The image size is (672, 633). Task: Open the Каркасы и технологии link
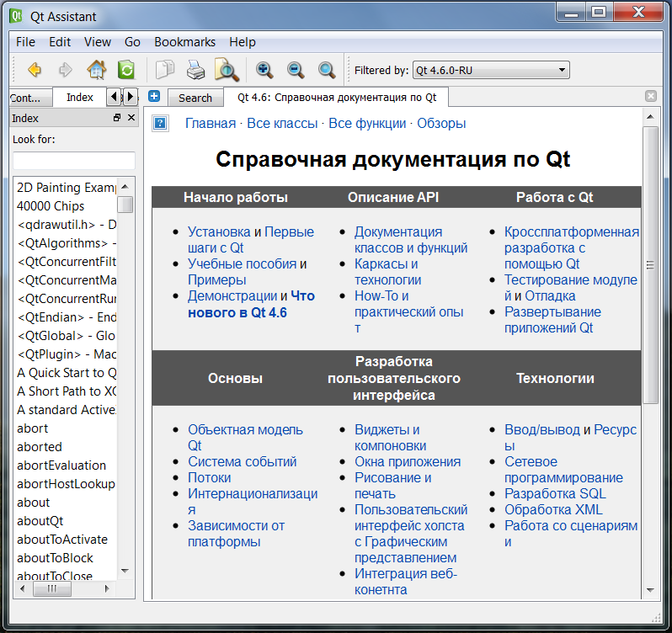pos(387,272)
